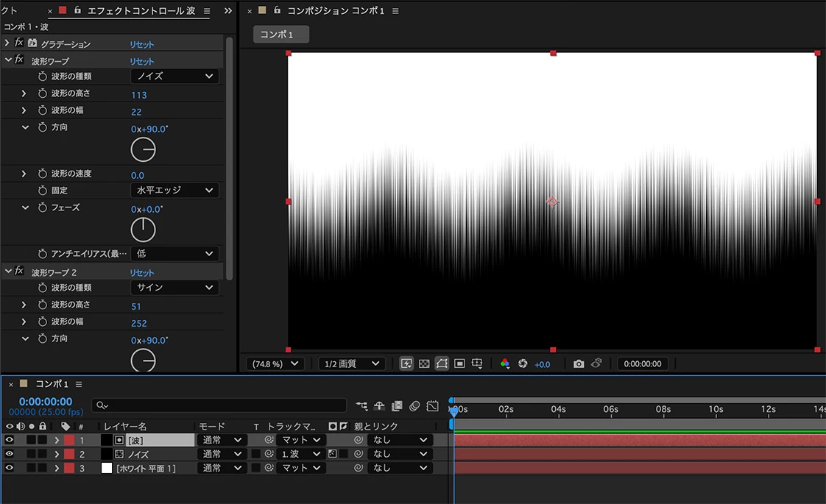Click the reset exposure icon
The height and width of the screenshot is (504, 826).
[523, 363]
